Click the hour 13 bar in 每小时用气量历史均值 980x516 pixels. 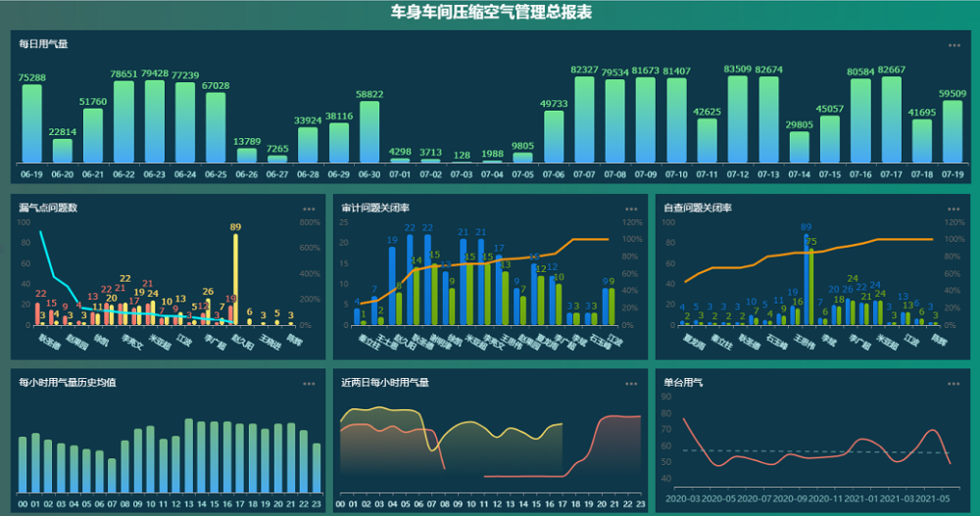pyautogui.click(x=189, y=456)
